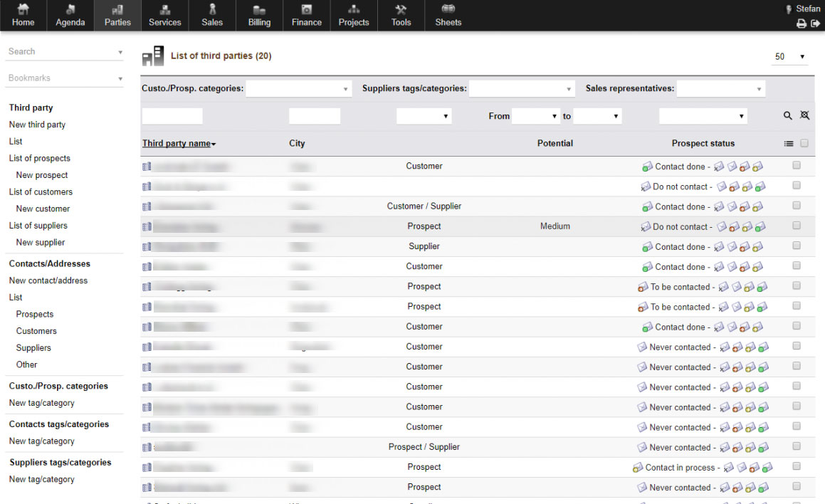825x504 pixels.
Task: Set Medium potential row to To be contacted
Action: point(735,227)
